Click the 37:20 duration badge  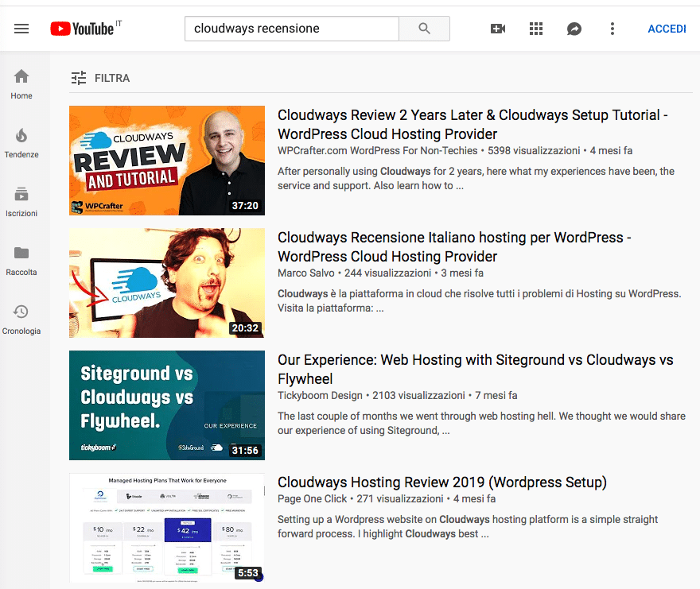[245, 206]
